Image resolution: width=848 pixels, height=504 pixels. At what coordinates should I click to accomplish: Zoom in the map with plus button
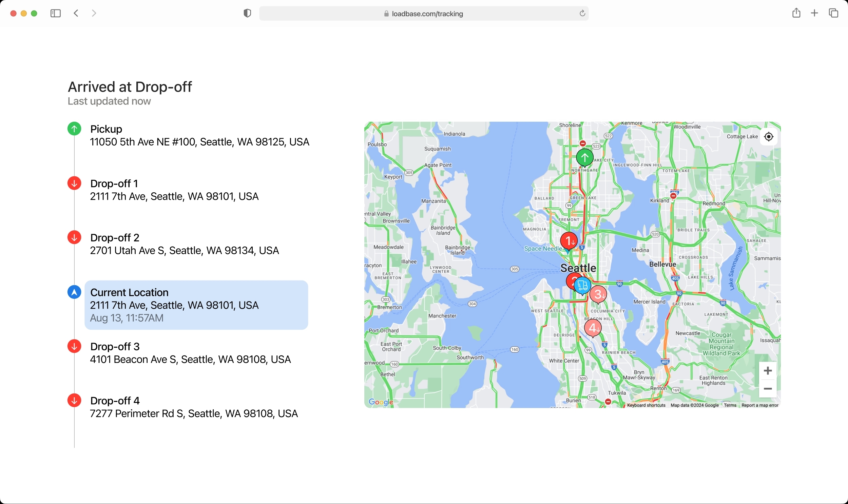[768, 370]
